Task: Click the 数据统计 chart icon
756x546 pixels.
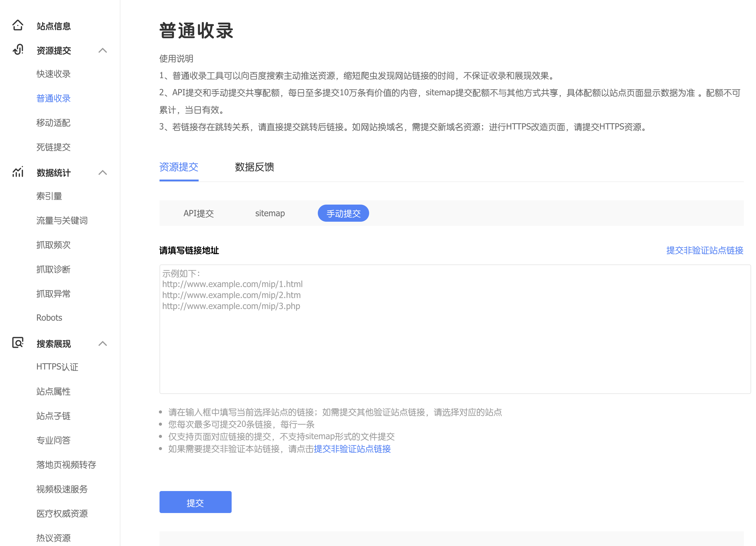Action: click(x=18, y=172)
